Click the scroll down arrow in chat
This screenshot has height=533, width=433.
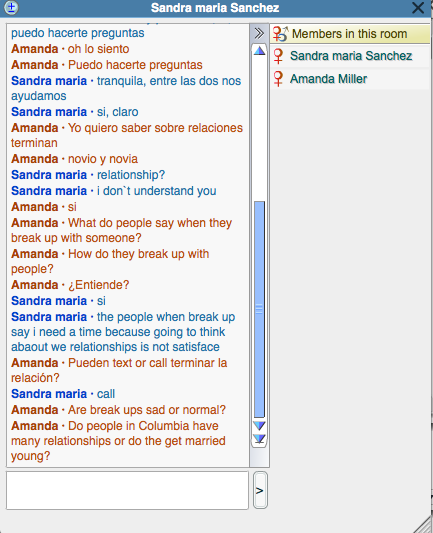coord(259,426)
